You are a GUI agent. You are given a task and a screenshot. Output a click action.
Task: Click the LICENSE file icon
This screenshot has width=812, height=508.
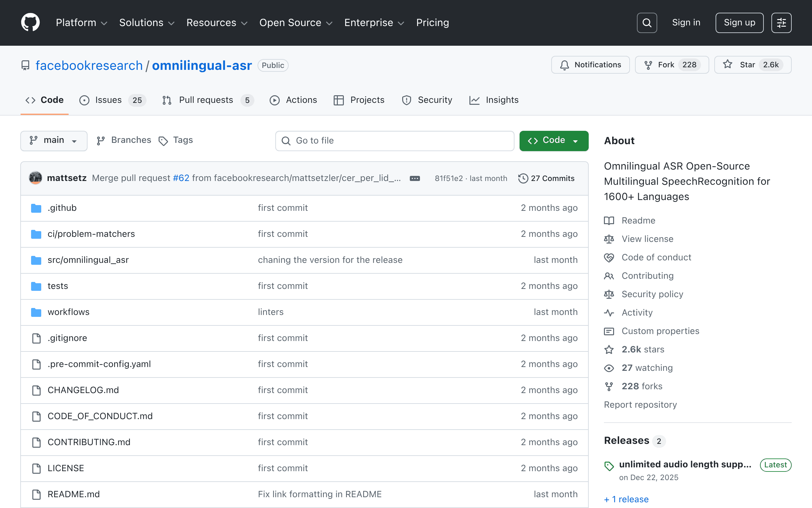pyautogui.click(x=36, y=468)
